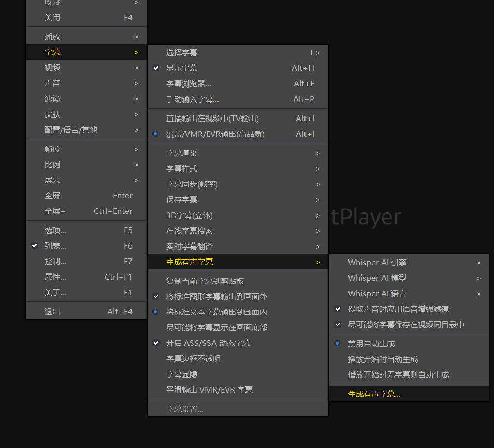Expand the Whisper AI 语言 submenu
This screenshot has height=448, width=494.
click(x=377, y=294)
